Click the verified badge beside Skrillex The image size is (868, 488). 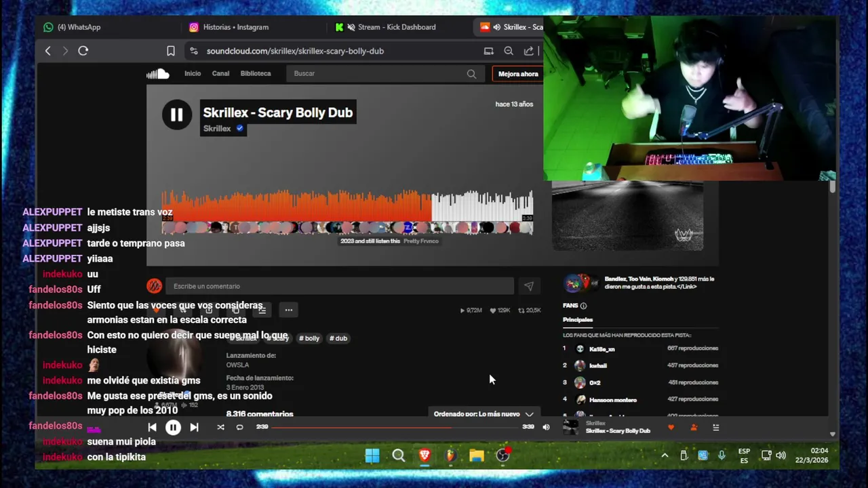(x=239, y=128)
